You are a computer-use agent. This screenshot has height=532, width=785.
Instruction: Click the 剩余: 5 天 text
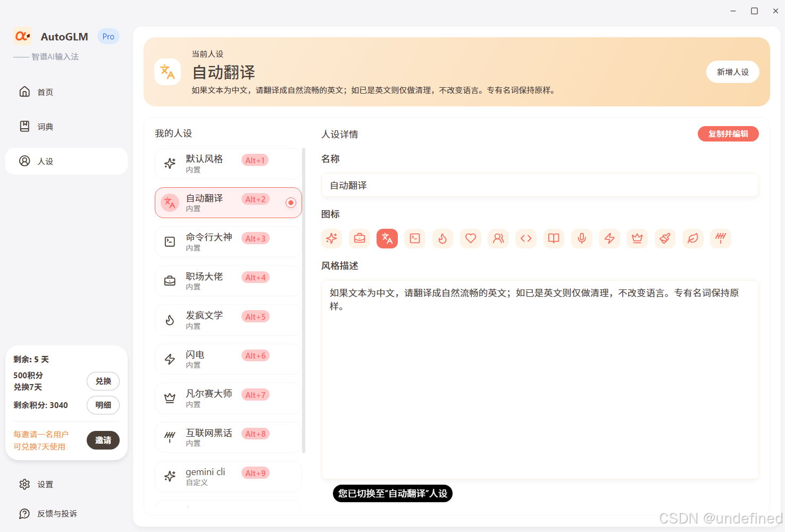(x=31, y=359)
